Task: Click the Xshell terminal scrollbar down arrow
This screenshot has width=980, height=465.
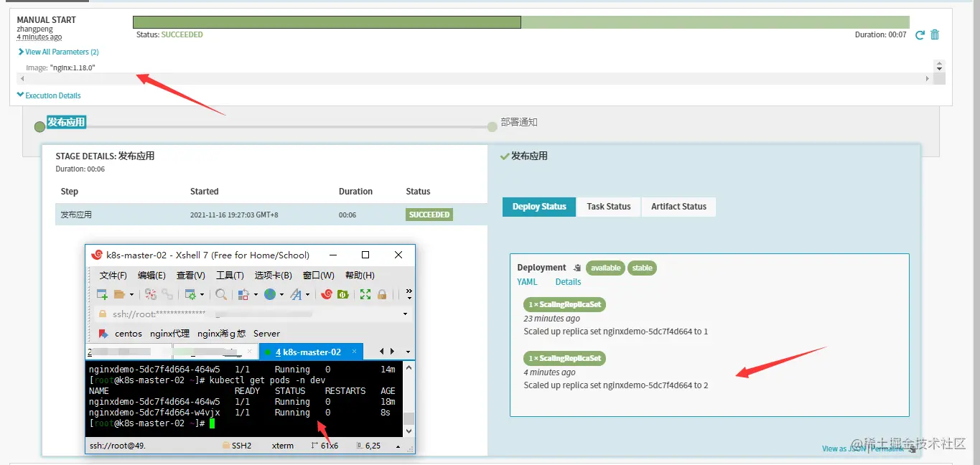Action: [409, 431]
